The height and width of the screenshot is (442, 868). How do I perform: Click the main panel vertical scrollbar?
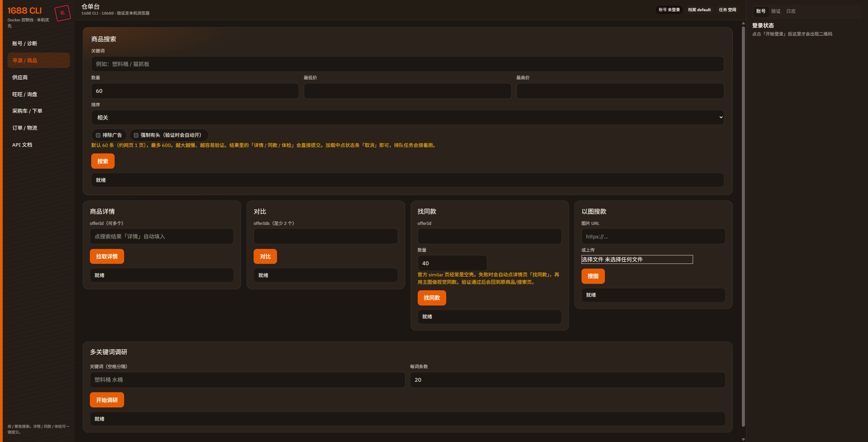[x=743, y=226]
